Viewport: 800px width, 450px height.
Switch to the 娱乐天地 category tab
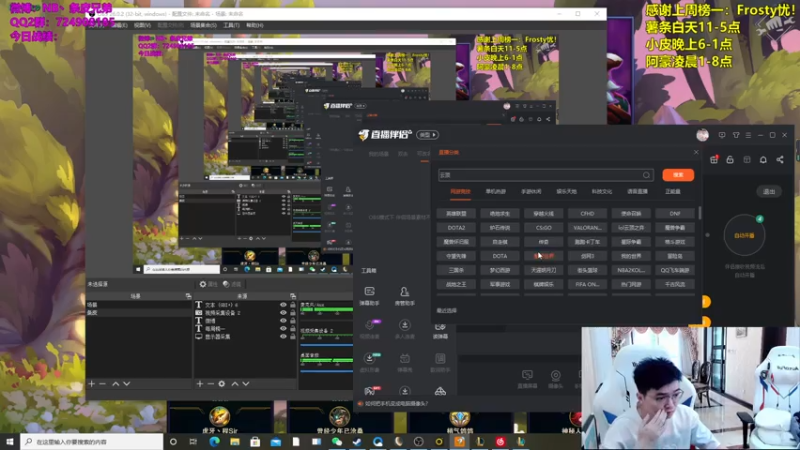coord(566,191)
